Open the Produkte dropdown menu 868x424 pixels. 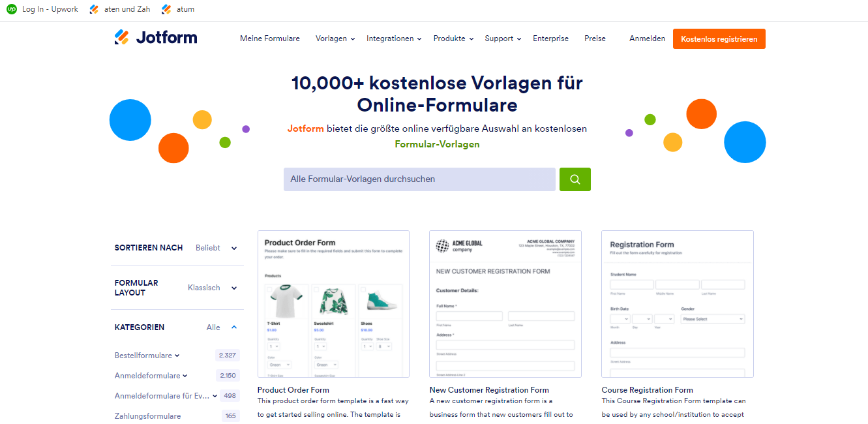tap(453, 38)
